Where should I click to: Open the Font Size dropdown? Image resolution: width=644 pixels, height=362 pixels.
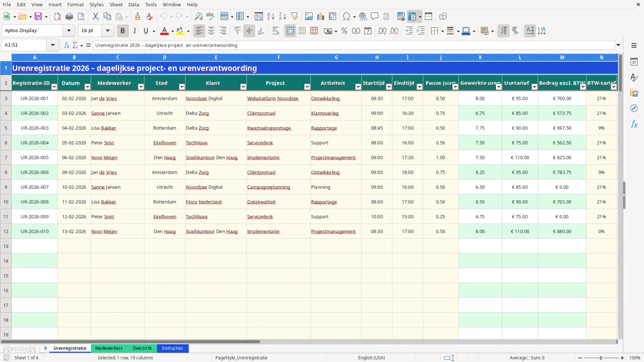(108, 31)
